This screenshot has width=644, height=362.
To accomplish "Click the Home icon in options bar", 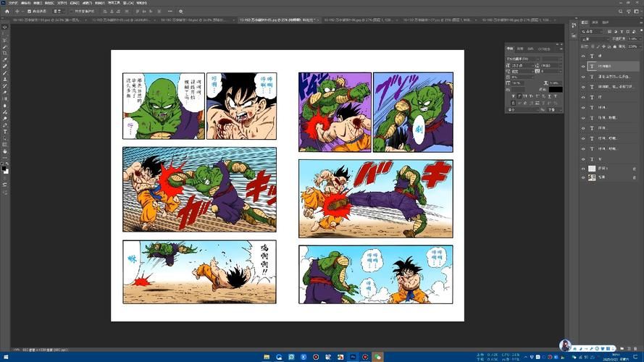I will coord(7,12).
